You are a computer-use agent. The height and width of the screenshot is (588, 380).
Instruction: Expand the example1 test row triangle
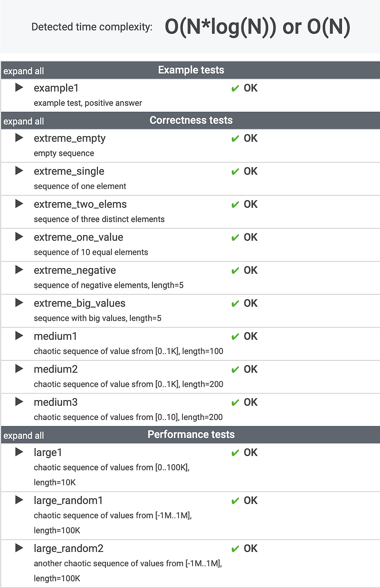click(x=19, y=88)
